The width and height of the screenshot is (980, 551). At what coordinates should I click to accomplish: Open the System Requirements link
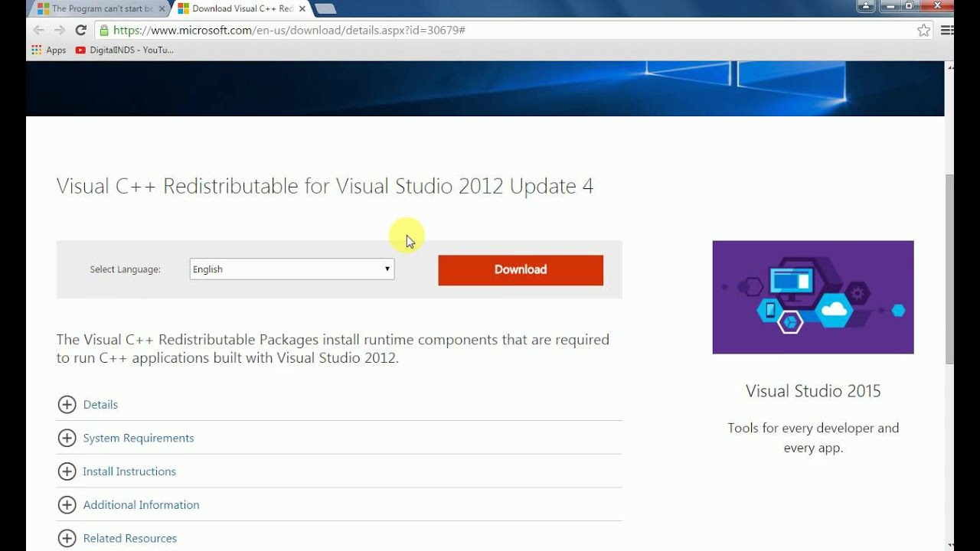point(139,438)
